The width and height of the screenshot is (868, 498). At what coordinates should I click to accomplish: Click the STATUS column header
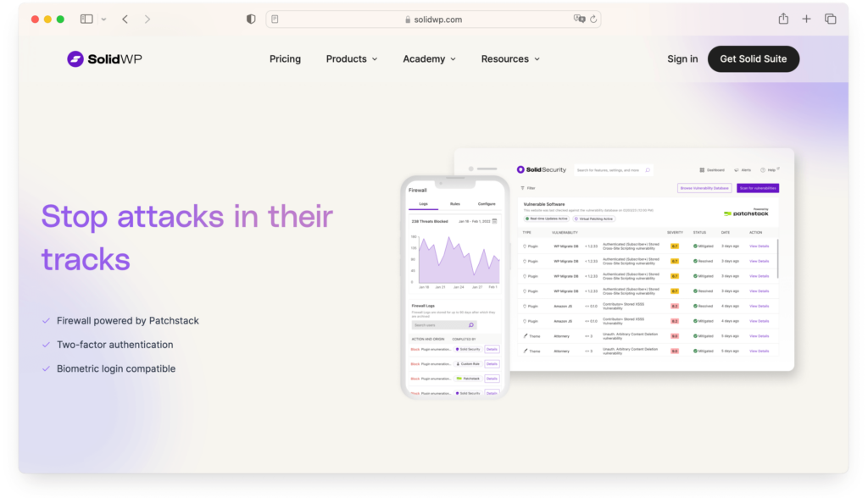699,232
